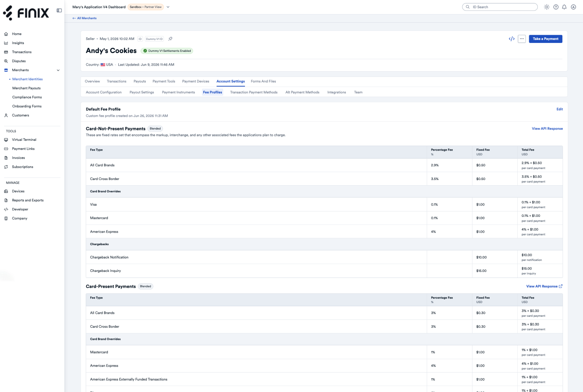
Task: Open Home from the sidebar icon
Action: click(x=6, y=34)
